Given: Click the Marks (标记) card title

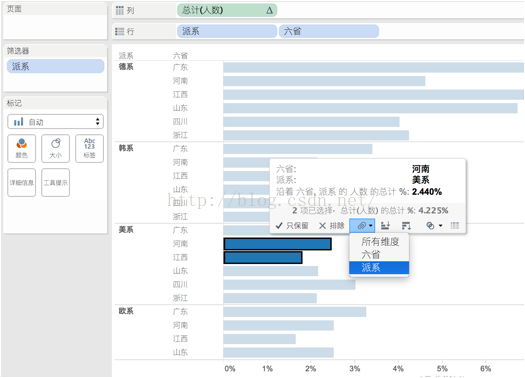Looking at the screenshot, I should (14, 103).
